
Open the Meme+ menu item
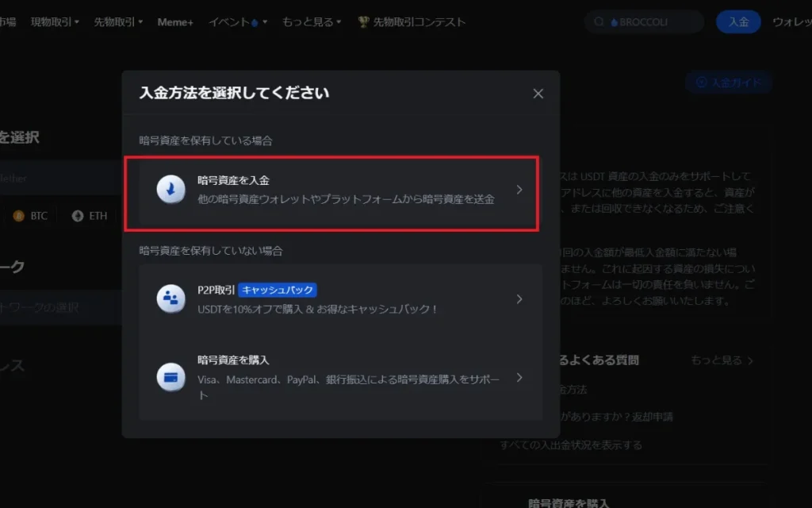(x=175, y=22)
